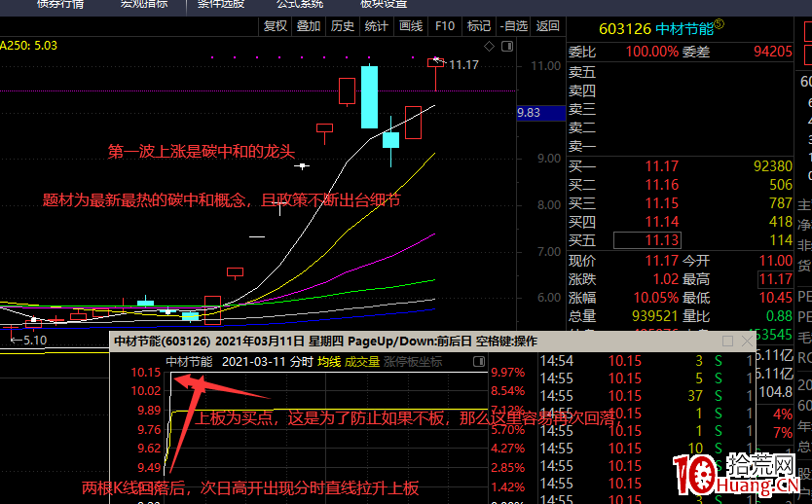
Task: Select the 9.83 highlighted price on axis
Action: [x=540, y=113]
